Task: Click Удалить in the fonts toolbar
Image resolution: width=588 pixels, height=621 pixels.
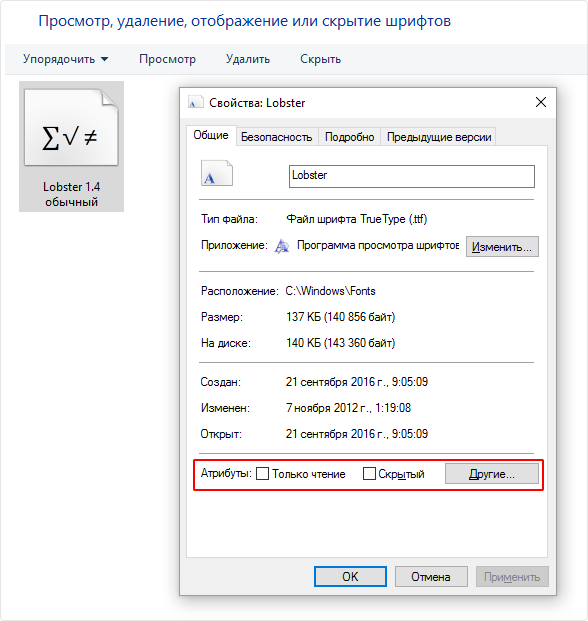Action: coord(248,59)
